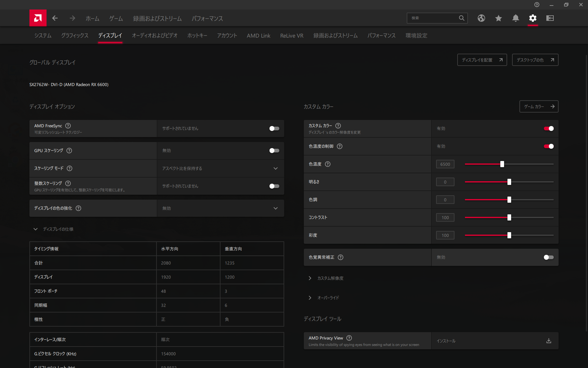The width and height of the screenshot is (588, 368).
Task: Open 環境設定 tab
Action: (416, 36)
